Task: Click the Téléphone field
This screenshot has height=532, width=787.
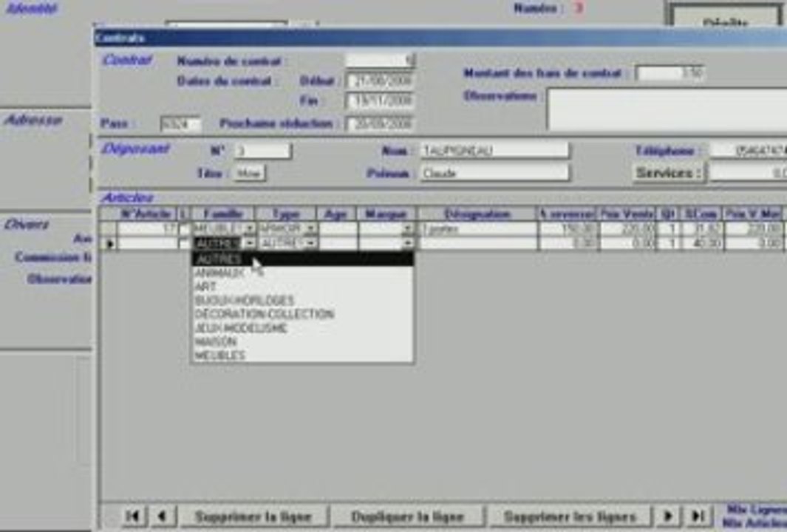Action: (x=748, y=151)
